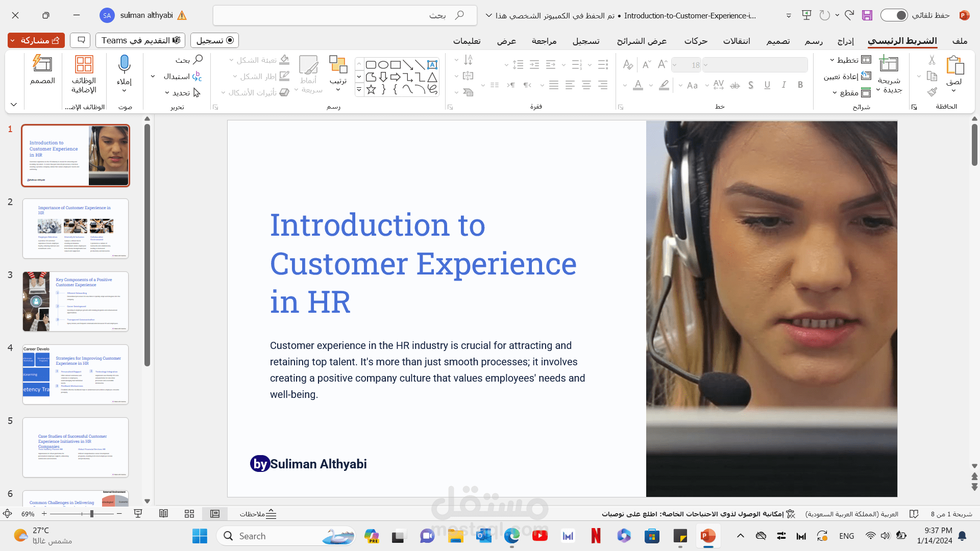Open the font size 18 dropdown
980x551 pixels.
pos(675,65)
